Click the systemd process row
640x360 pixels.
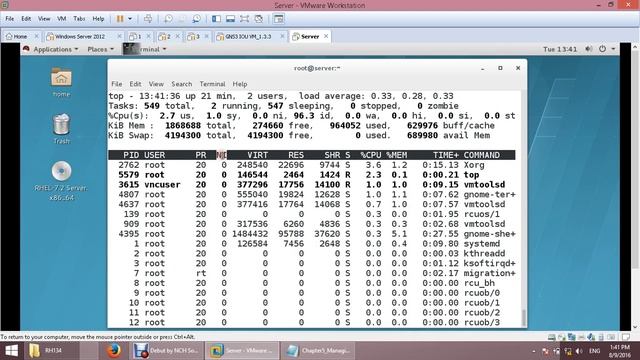pos(311,244)
